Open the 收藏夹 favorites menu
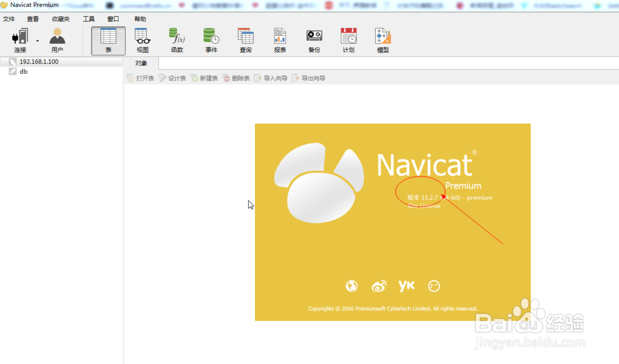The image size is (619, 364). click(61, 19)
